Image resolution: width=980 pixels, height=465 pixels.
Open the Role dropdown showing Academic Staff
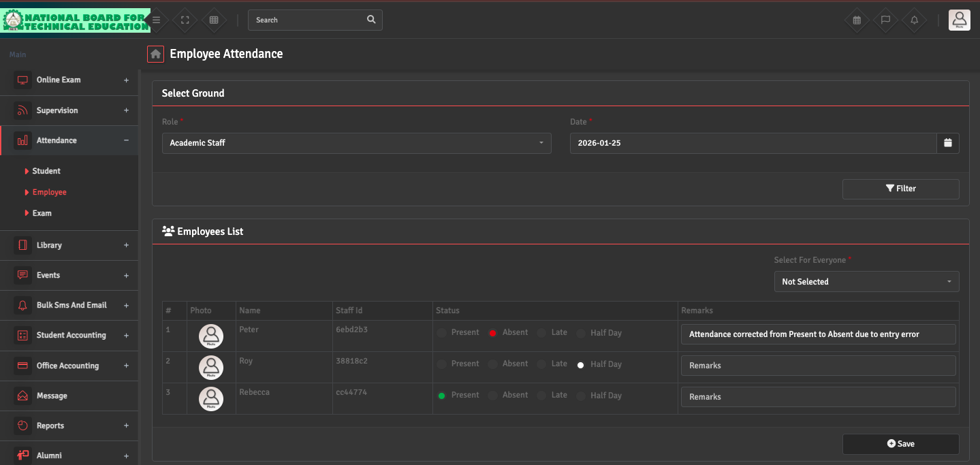pos(356,143)
